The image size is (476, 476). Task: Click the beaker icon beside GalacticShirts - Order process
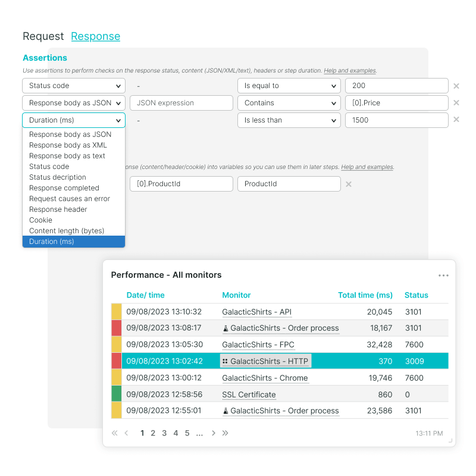(226, 328)
